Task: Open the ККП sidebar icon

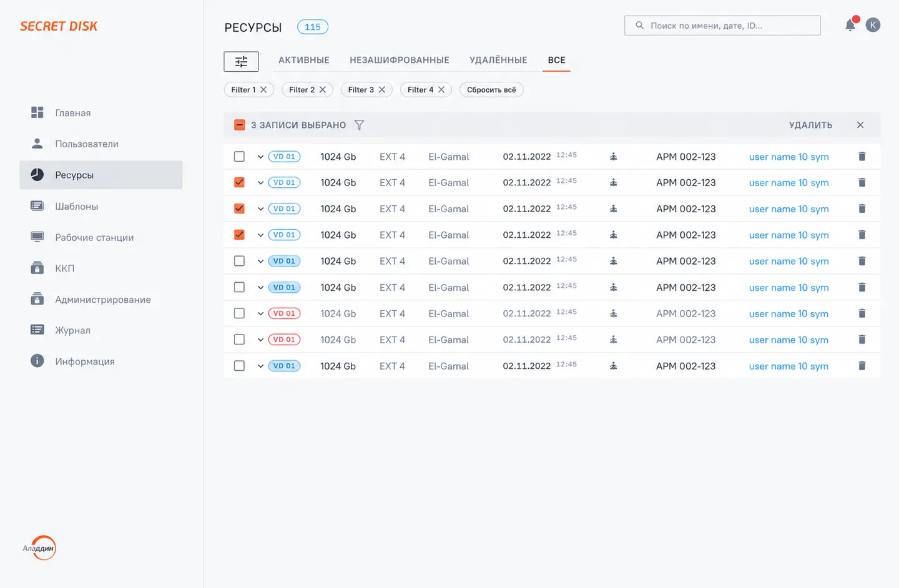Action: pyautogui.click(x=37, y=268)
